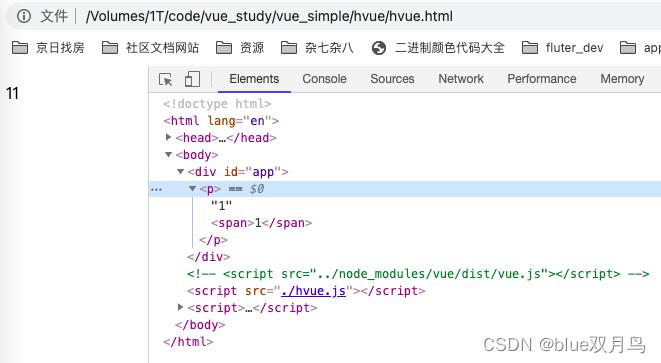Open the 二进制颜色代码大全 bookmark
Viewport: 661px width, 363px height.
coord(438,48)
